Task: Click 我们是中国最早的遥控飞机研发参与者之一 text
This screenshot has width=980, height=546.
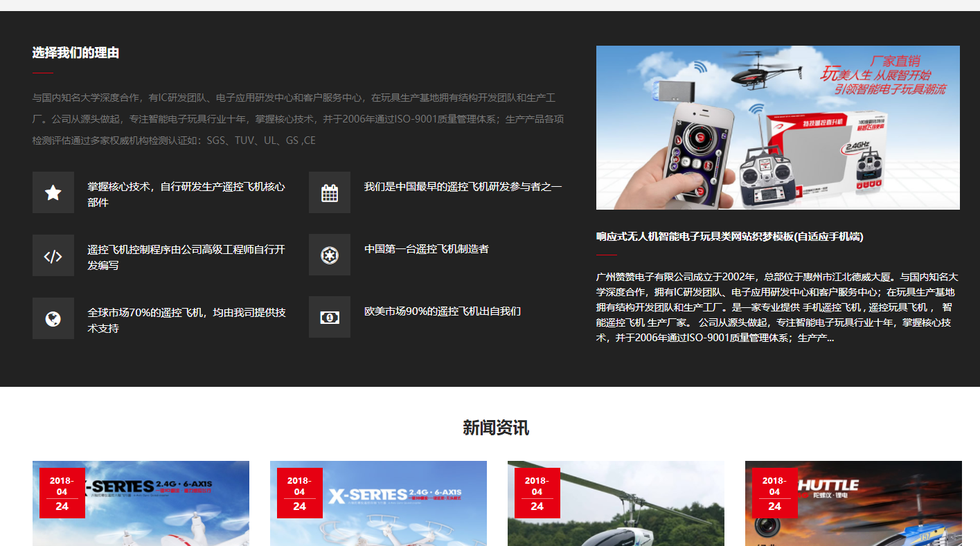Action: coord(463,187)
